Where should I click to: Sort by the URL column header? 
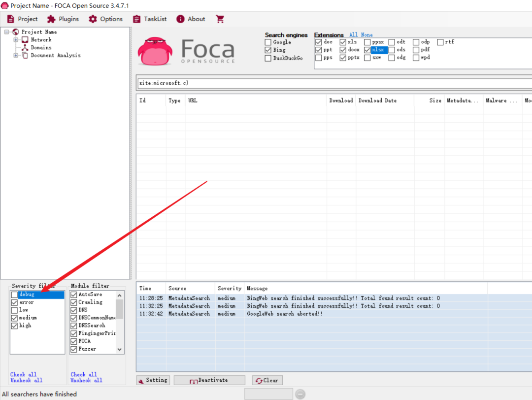coord(256,100)
